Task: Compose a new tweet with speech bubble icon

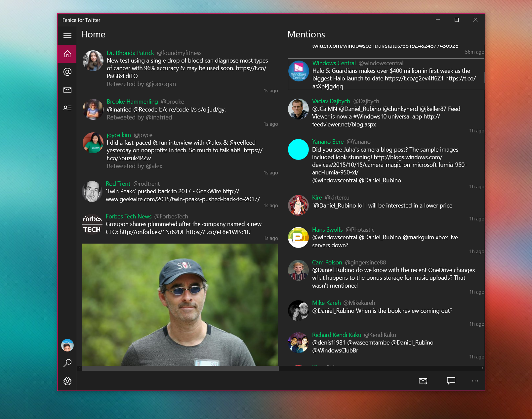Action: coord(451,381)
